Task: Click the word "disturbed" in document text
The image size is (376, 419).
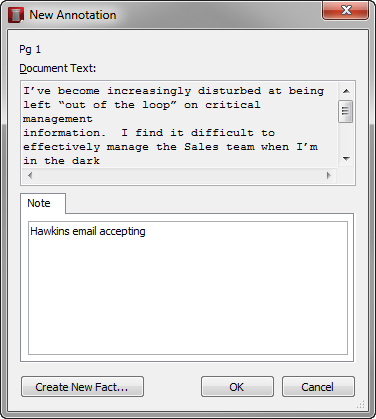Action: 229,91
